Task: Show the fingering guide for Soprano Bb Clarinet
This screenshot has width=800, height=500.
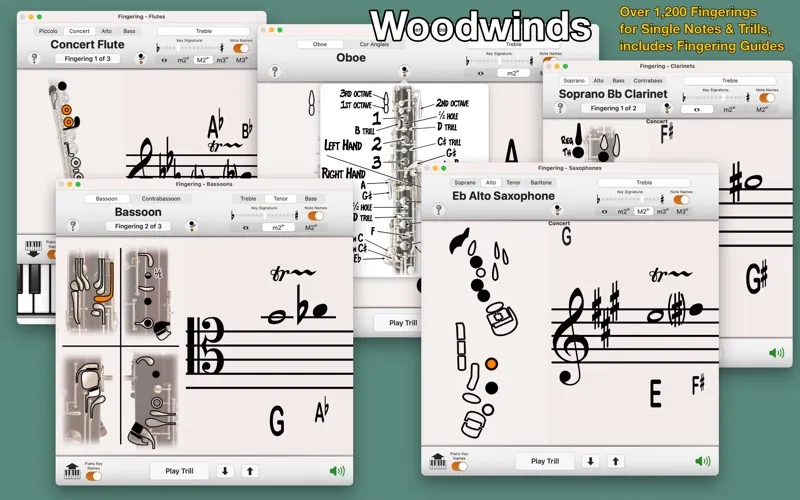Action: (666, 108)
